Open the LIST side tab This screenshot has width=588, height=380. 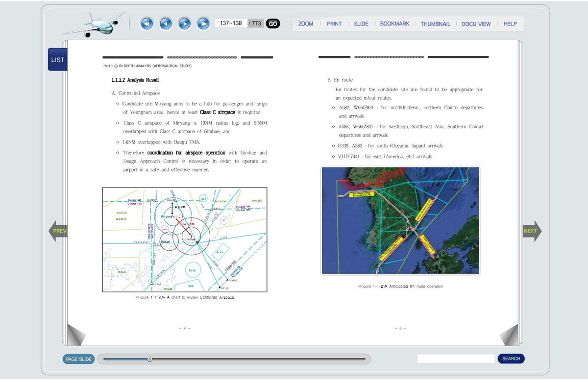point(57,60)
